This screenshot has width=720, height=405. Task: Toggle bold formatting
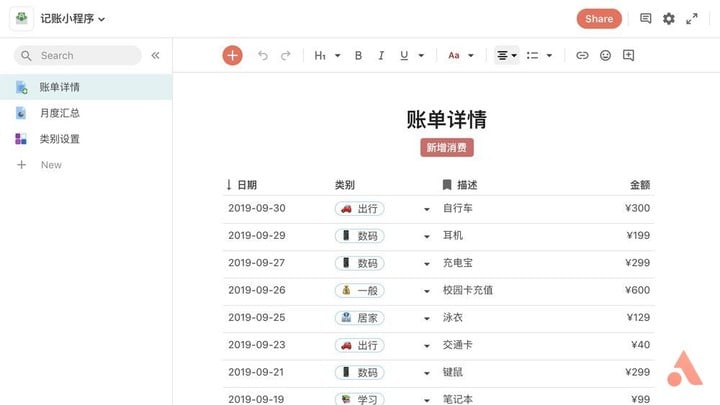358,56
